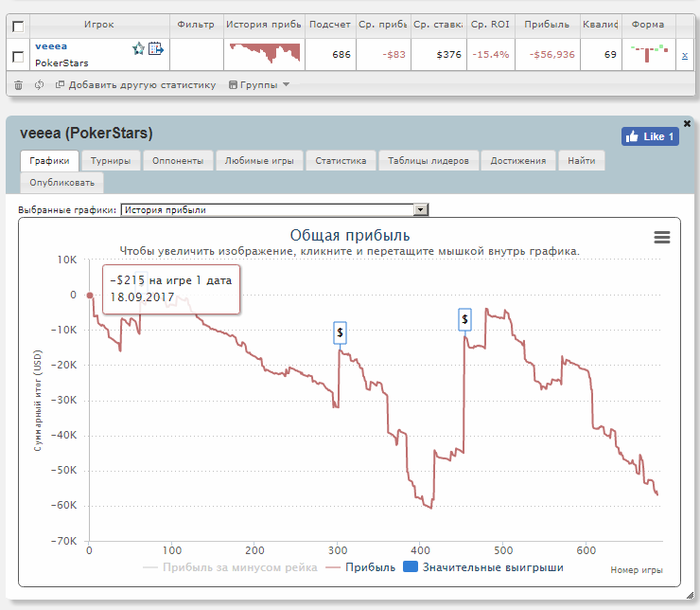Viewport: 700px width, 610px height.
Task: Click the first significant win $ marker
Action: (340, 332)
